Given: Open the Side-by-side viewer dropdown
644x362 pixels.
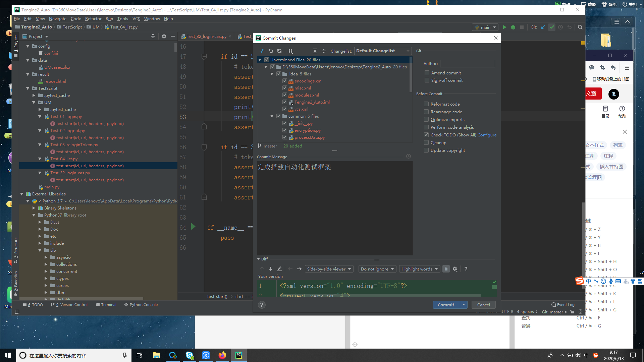Looking at the screenshot, I should pyautogui.click(x=329, y=269).
